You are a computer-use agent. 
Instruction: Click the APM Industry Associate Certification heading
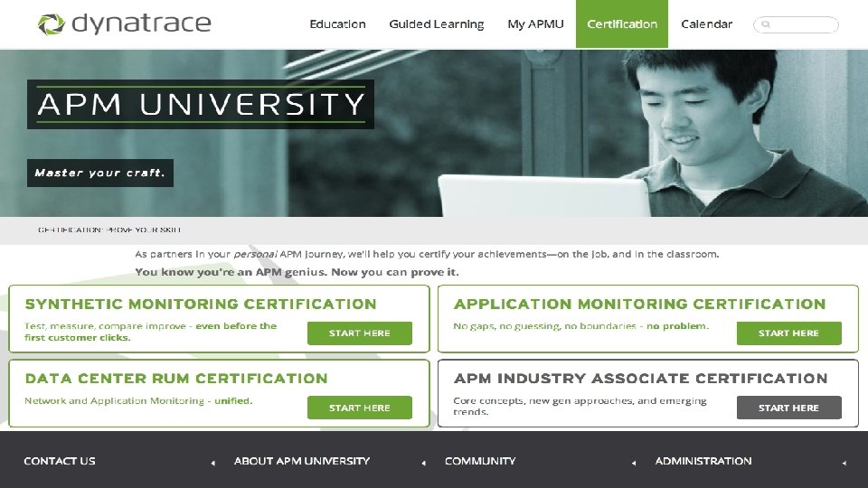640,379
